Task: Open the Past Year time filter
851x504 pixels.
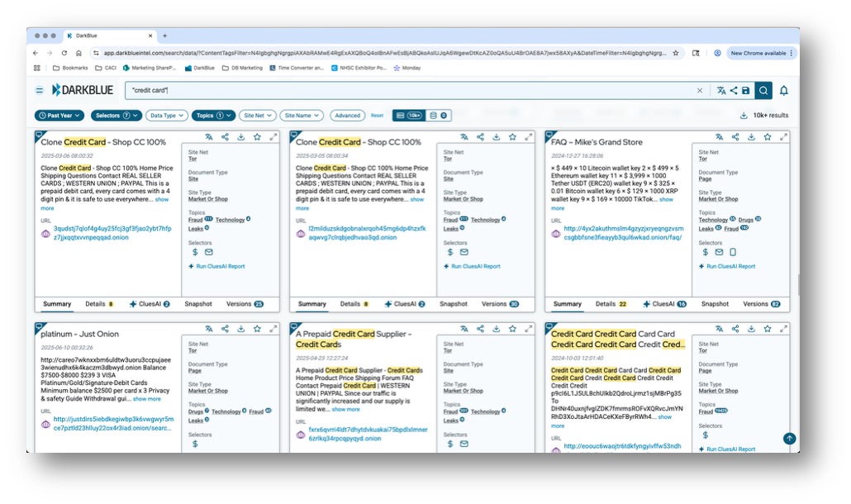Action: (x=59, y=116)
